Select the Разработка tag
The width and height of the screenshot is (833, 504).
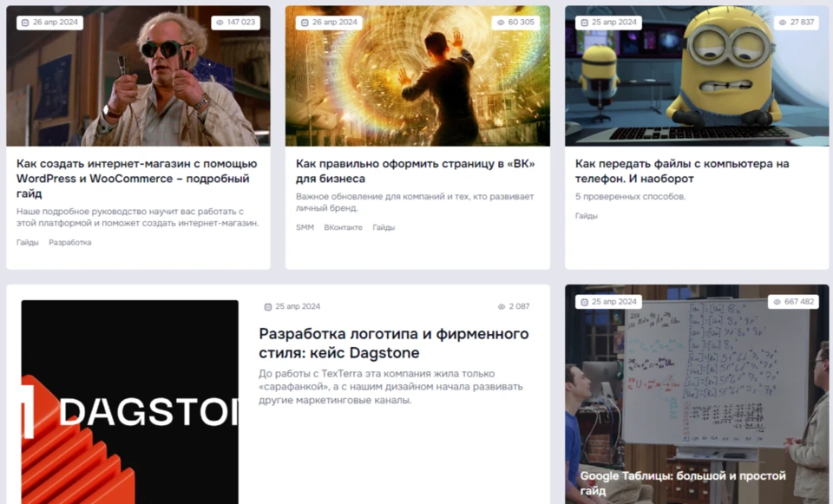[70, 242]
